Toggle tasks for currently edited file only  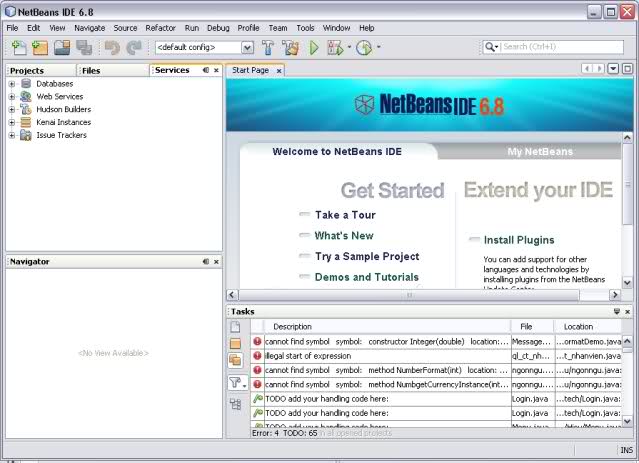pyautogui.click(x=235, y=327)
